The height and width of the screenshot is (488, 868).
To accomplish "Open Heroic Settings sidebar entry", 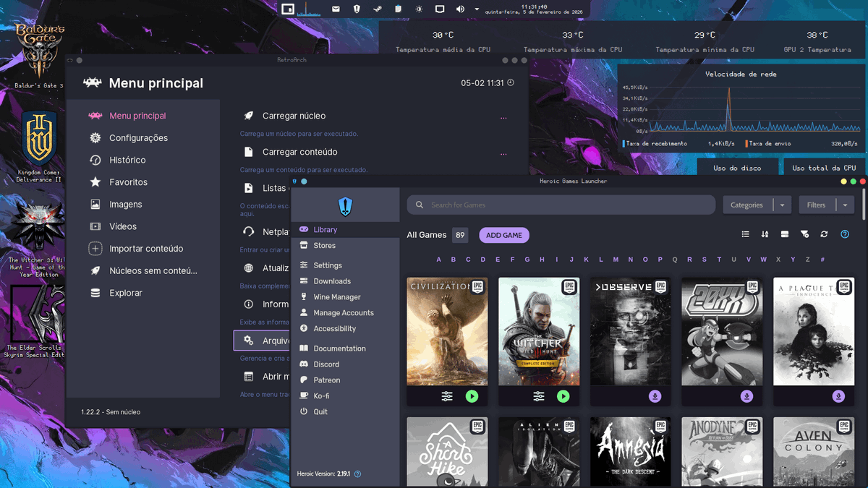I will click(x=345, y=265).
